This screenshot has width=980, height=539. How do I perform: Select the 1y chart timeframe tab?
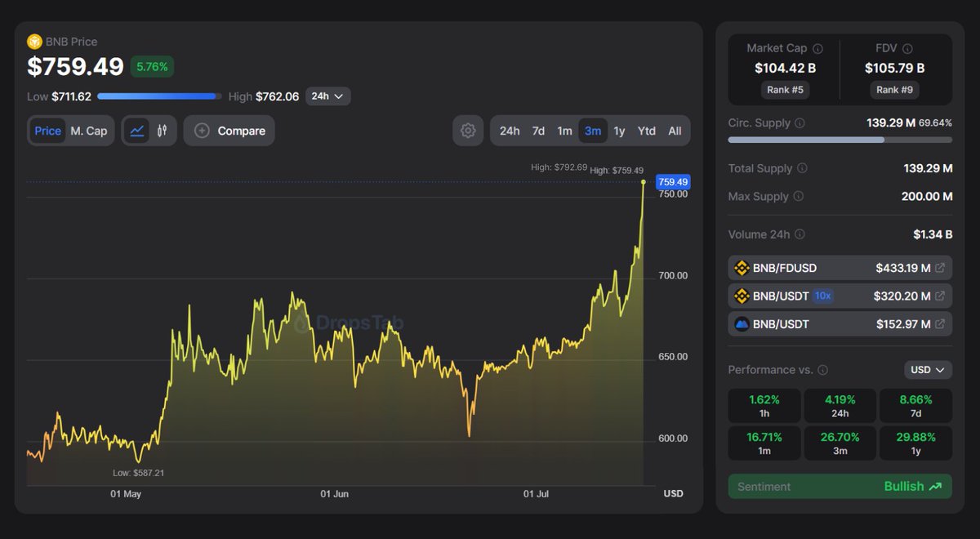point(619,131)
